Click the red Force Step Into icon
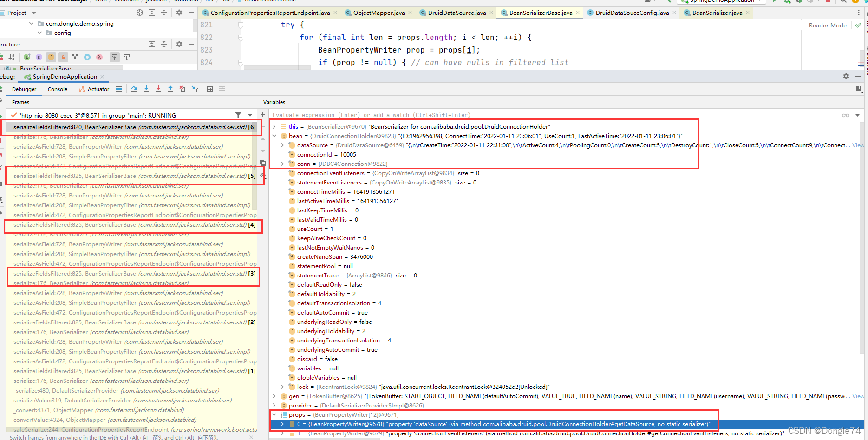868x440 pixels. click(x=158, y=89)
